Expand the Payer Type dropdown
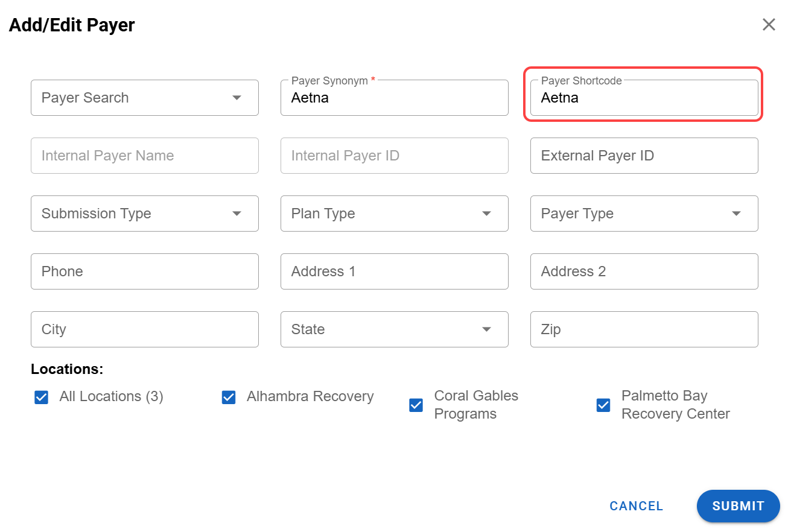This screenshot has width=791, height=532. pyautogui.click(x=644, y=214)
